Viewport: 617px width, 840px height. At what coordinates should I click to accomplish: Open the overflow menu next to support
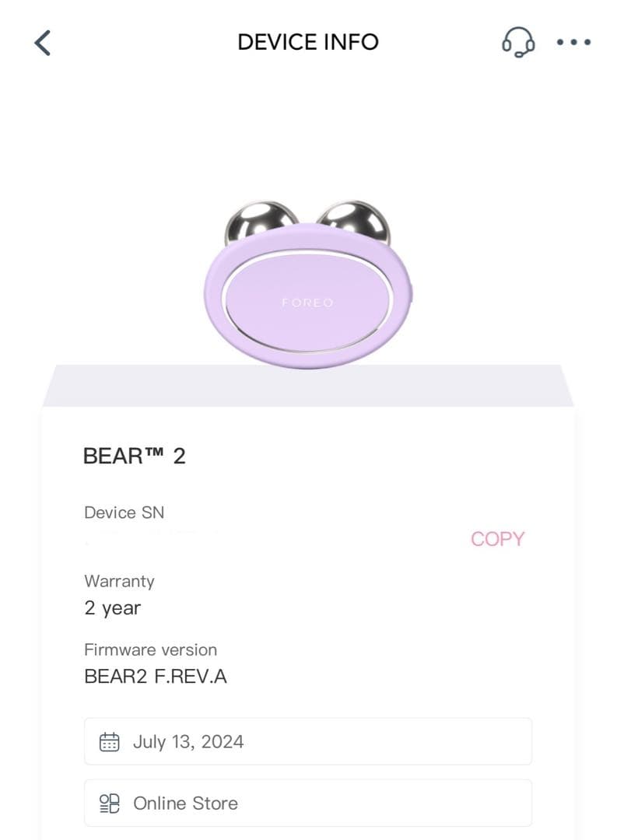click(572, 43)
